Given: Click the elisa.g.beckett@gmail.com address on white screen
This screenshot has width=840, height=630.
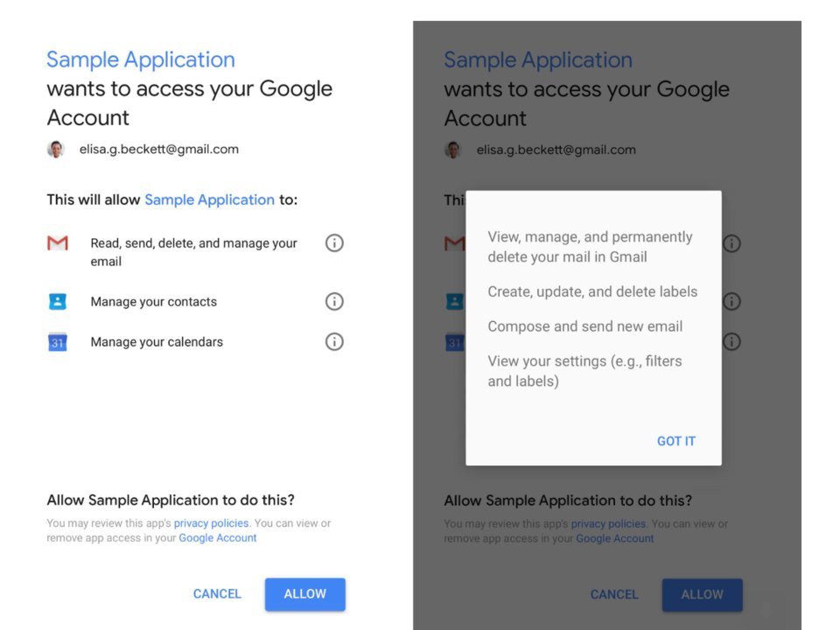Looking at the screenshot, I should tap(158, 150).
